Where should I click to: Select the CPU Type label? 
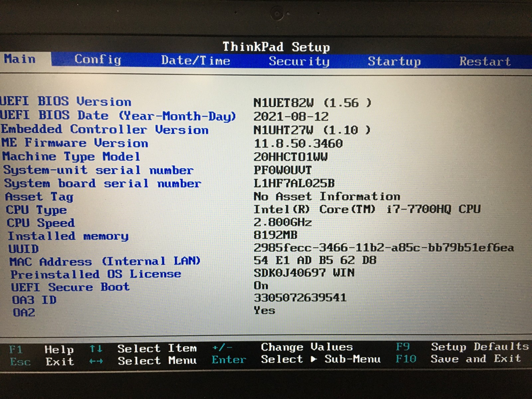36,210
